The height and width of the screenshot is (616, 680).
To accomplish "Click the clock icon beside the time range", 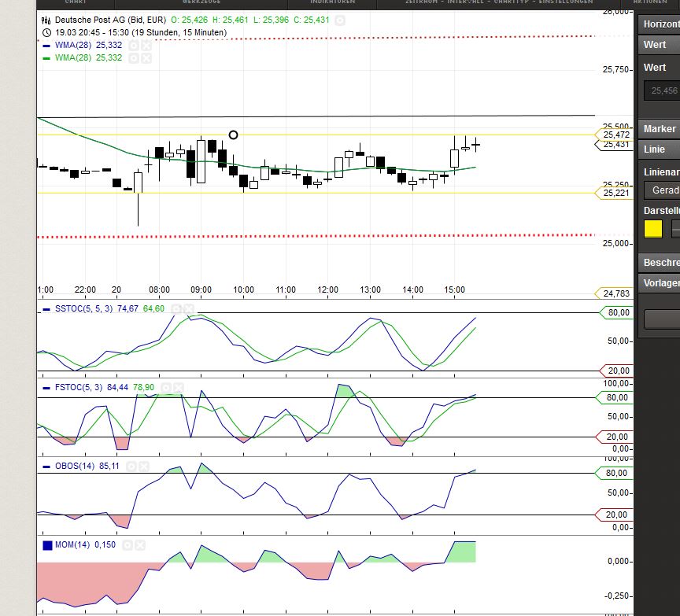I will coord(47,32).
